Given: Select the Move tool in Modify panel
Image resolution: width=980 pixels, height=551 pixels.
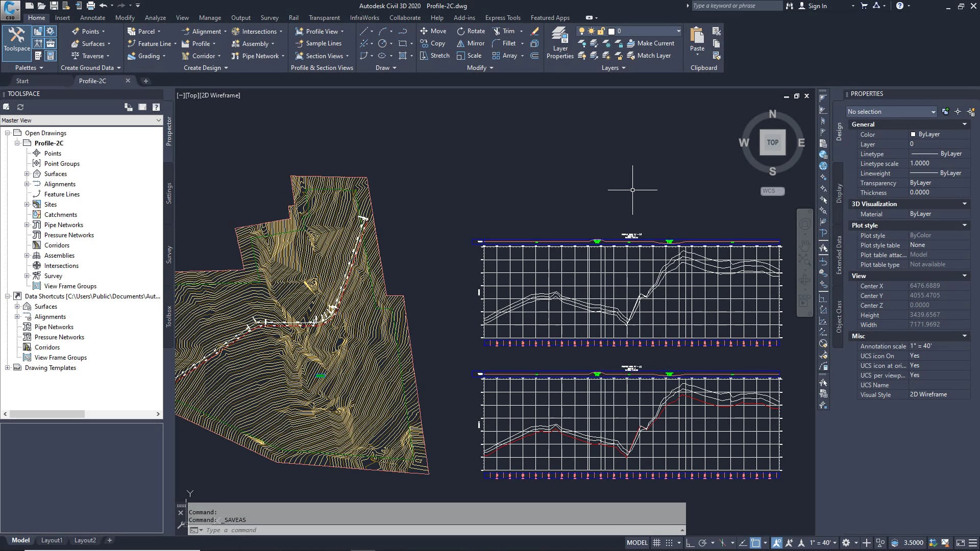Looking at the screenshot, I should point(433,31).
